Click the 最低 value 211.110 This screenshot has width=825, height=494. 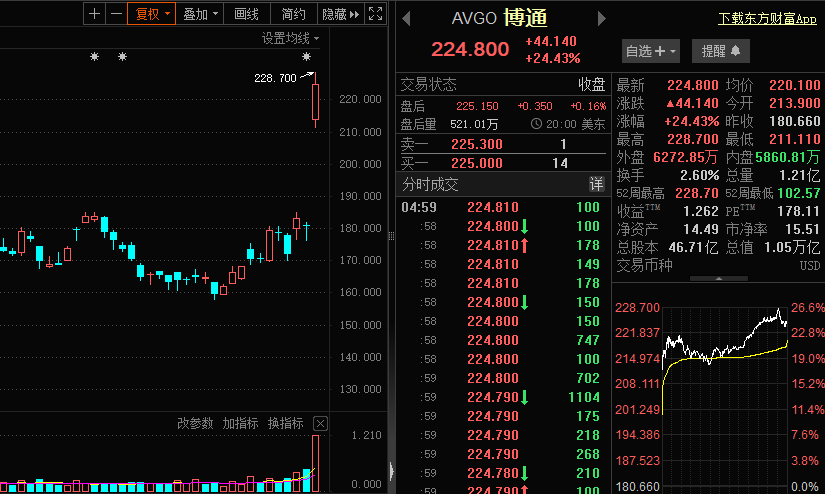click(x=794, y=139)
